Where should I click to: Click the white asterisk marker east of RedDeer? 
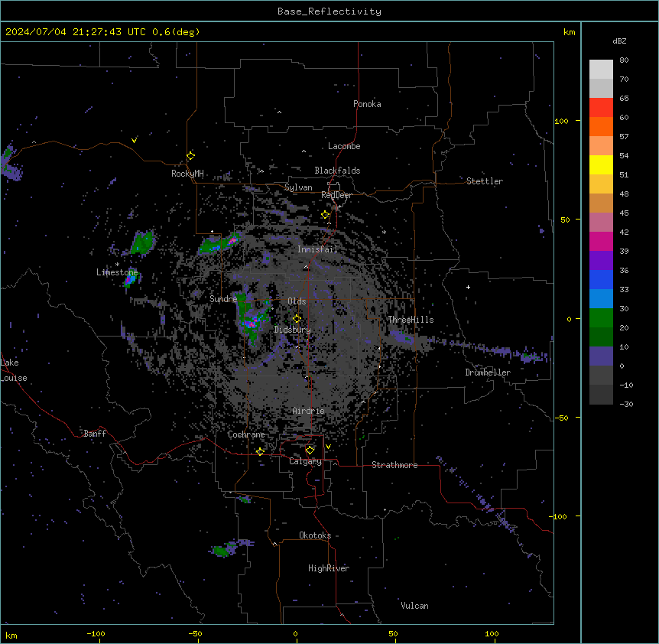coord(384,232)
